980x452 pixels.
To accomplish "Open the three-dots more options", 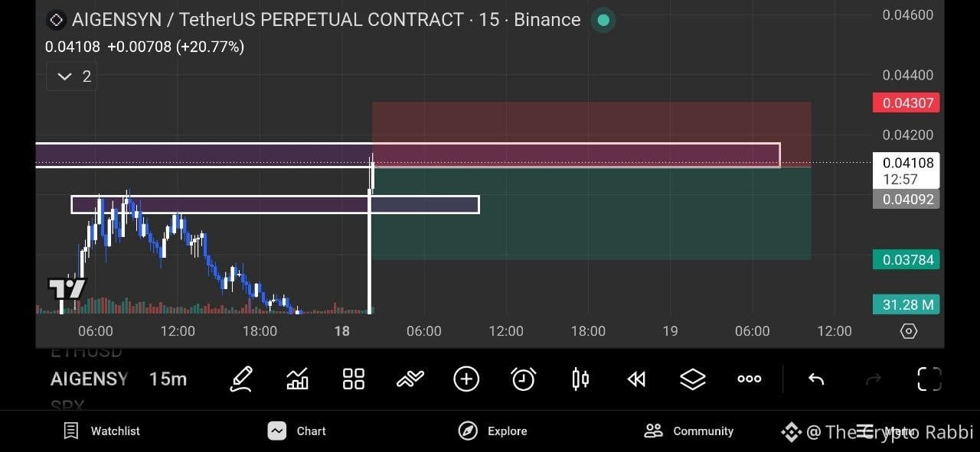I will tap(750, 379).
